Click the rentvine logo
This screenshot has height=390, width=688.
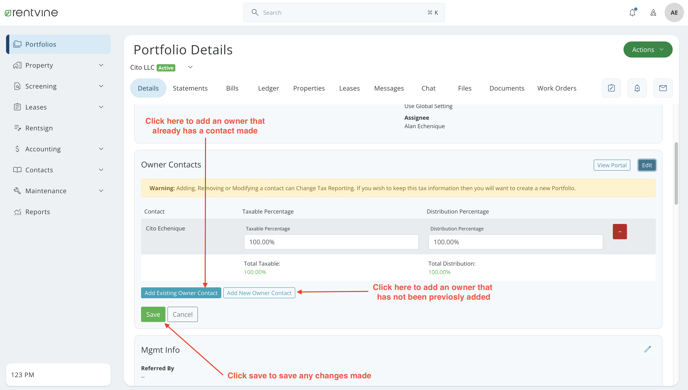click(x=31, y=13)
